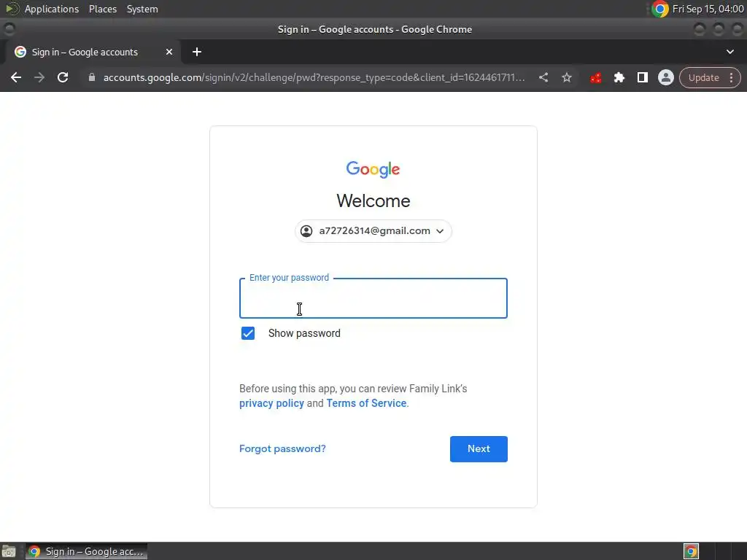Open the three-dot Chrome menu
The width and height of the screenshot is (747, 560).
731,77
